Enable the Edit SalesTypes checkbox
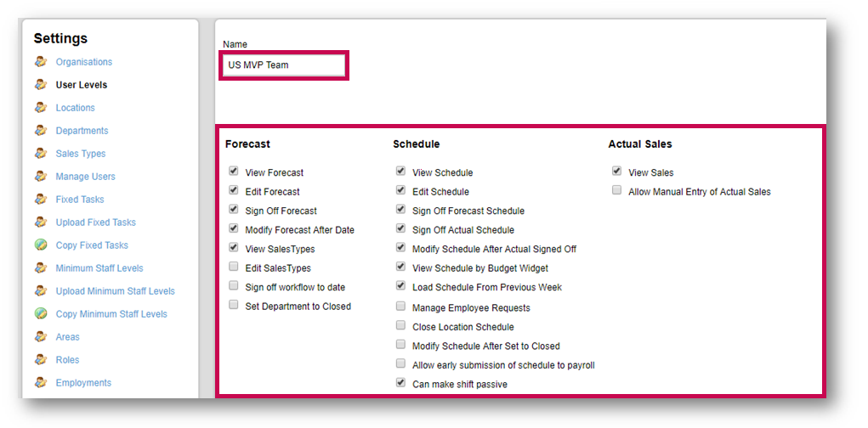This screenshot has width=868, height=428. (x=234, y=267)
